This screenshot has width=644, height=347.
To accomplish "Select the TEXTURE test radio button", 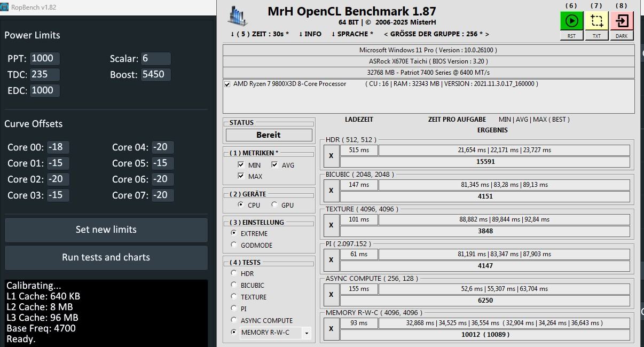I will (233, 296).
